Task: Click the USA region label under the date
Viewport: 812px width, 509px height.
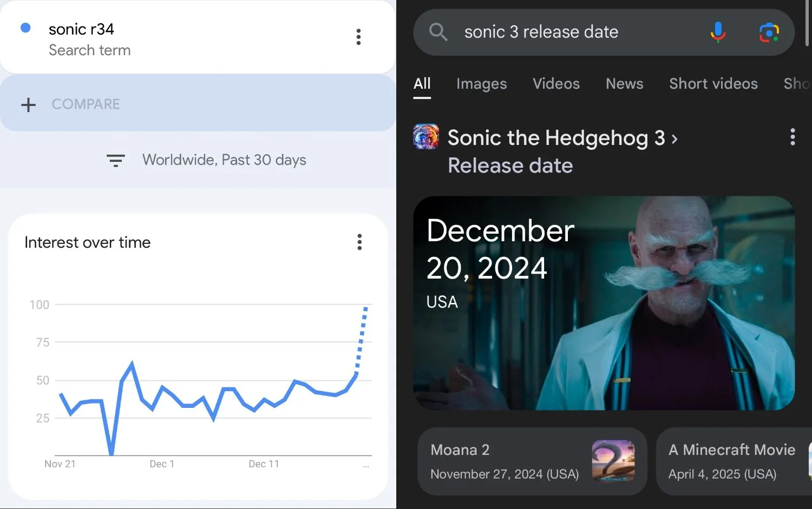Action: tap(442, 302)
